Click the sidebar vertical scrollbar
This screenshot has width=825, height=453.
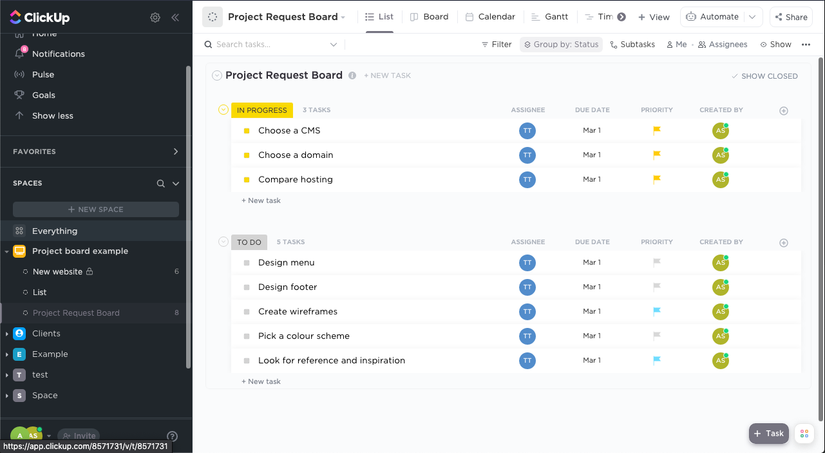[x=188, y=217]
